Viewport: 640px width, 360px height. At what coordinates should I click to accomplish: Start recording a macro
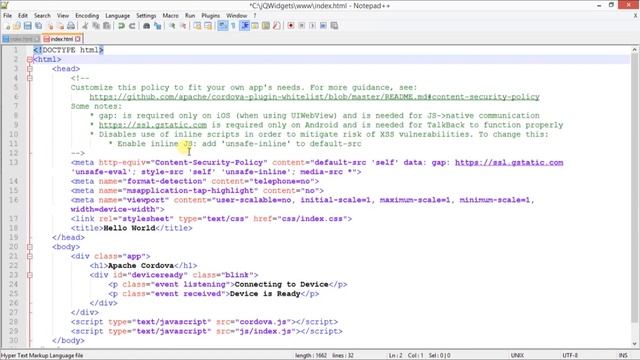click(x=291, y=26)
